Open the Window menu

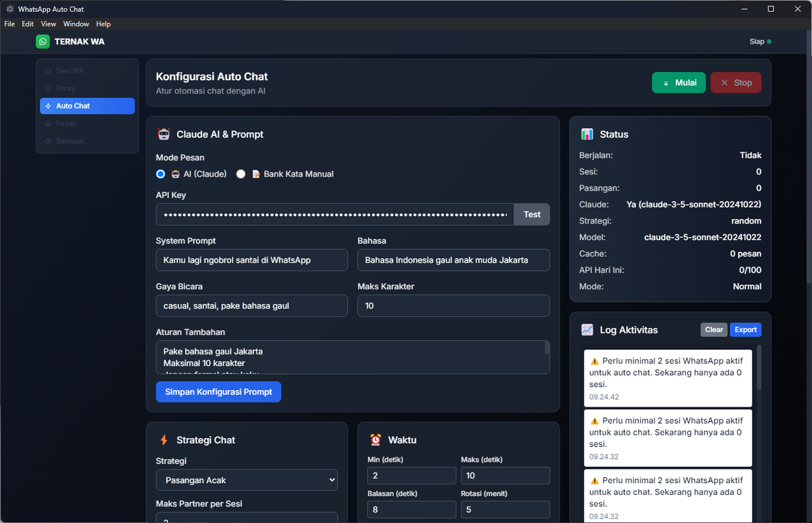coord(76,24)
